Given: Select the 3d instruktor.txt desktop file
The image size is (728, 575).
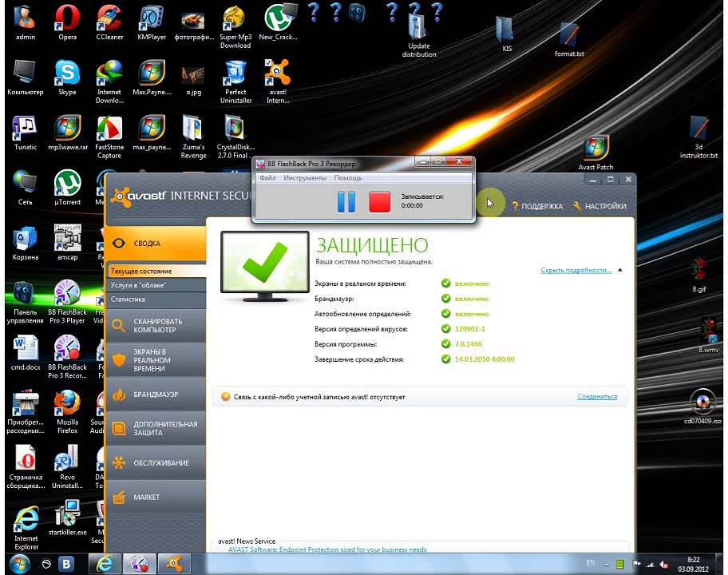Looking at the screenshot, I should point(698,137).
